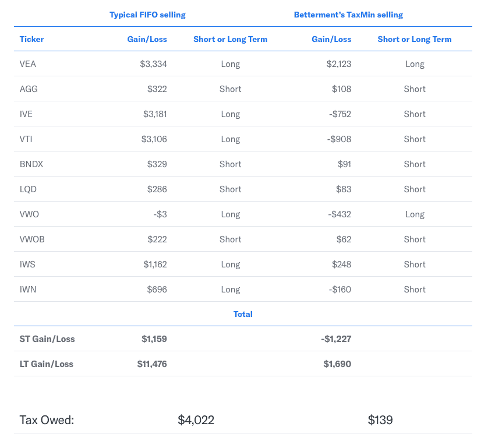Click the 'BNDX' ticker cell
488x448 pixels.
point(31,164)
